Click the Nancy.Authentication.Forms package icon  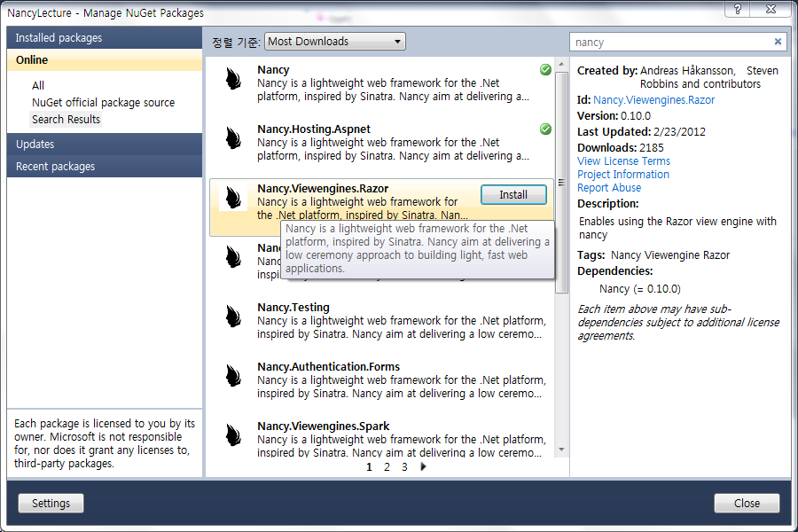pos(233,376)
